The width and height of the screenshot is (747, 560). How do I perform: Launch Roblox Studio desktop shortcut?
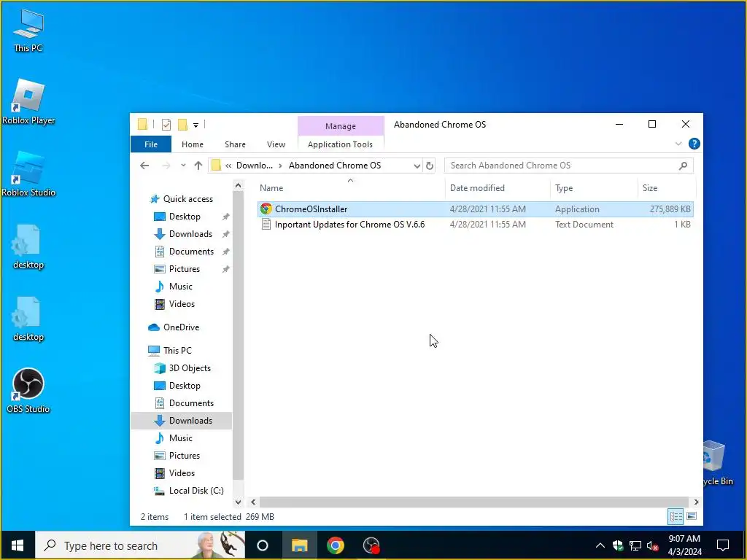28,174
